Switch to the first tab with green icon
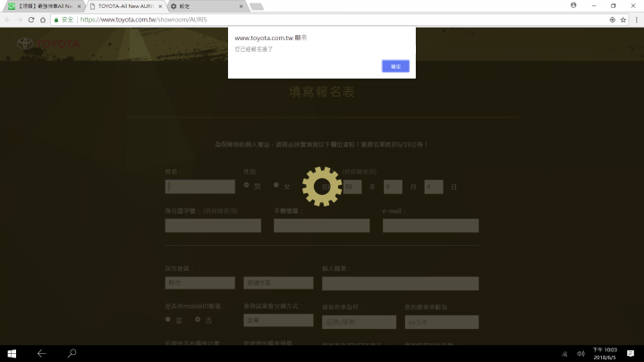This screenshot has width=644, height=362. coord(45,6)
